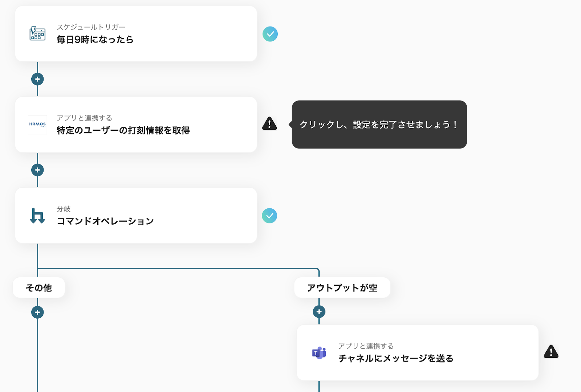The width and height of the screenshot is (581, 392).
Task: Click the warning icon beside Teams step
Action: point(551,352)
